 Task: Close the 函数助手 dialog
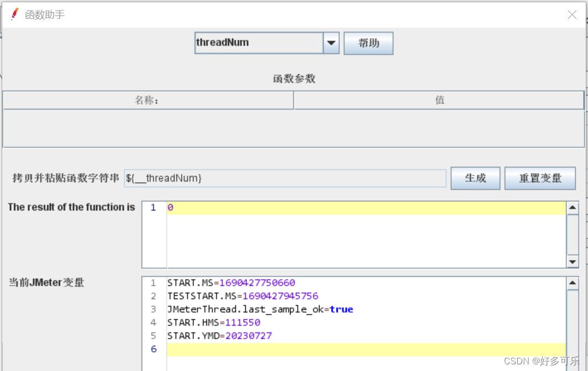pyautogui.click(x=573, y=14)
